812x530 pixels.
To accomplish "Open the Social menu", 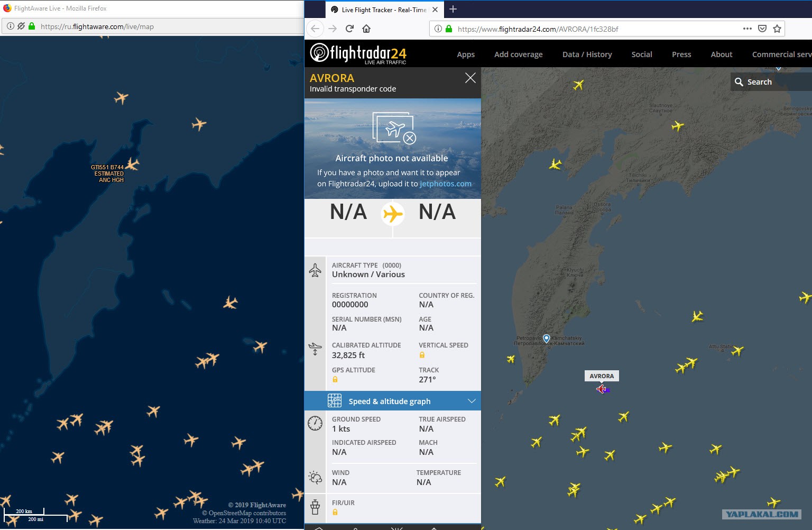I will [642, 54].
